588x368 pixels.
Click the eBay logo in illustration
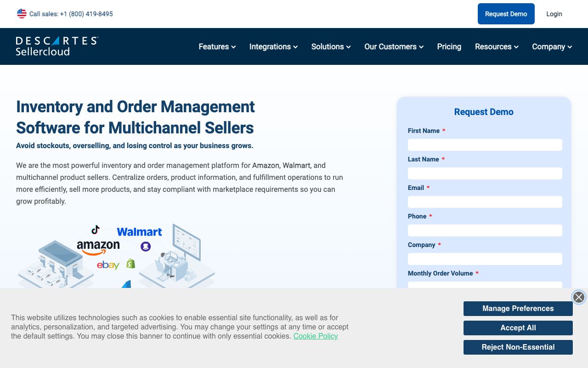[108, 265]
